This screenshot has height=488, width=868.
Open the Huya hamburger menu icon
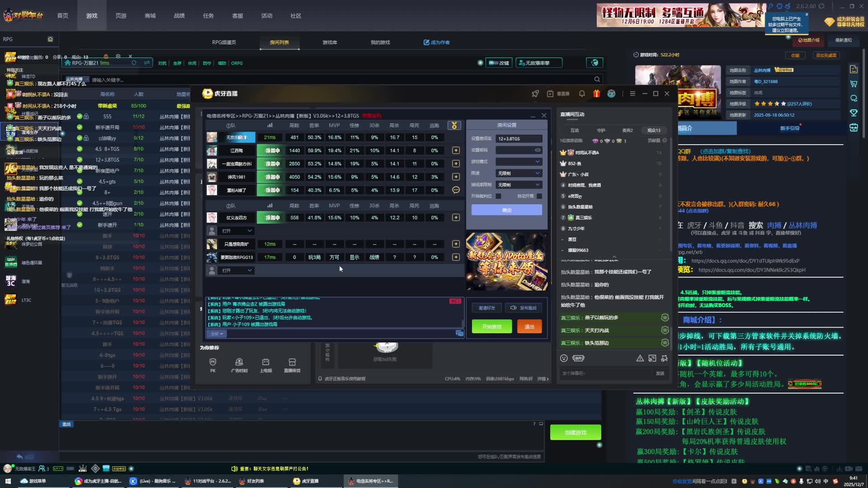pos(632,94)
